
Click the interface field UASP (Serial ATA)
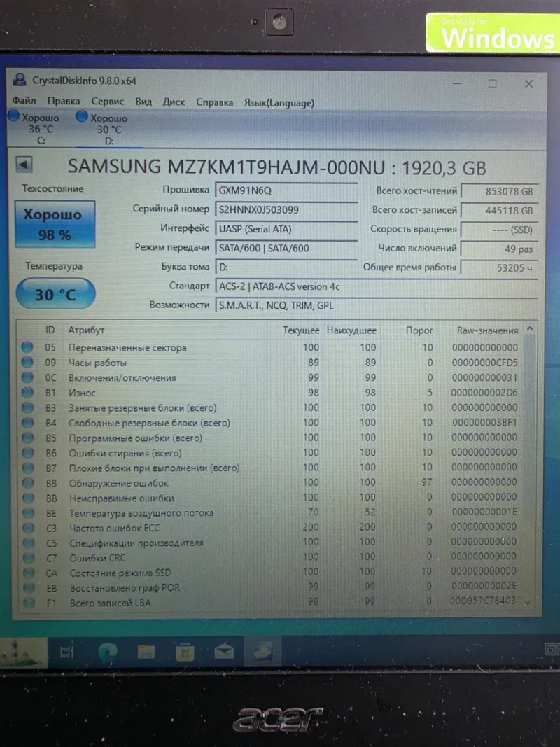[287, 229]
